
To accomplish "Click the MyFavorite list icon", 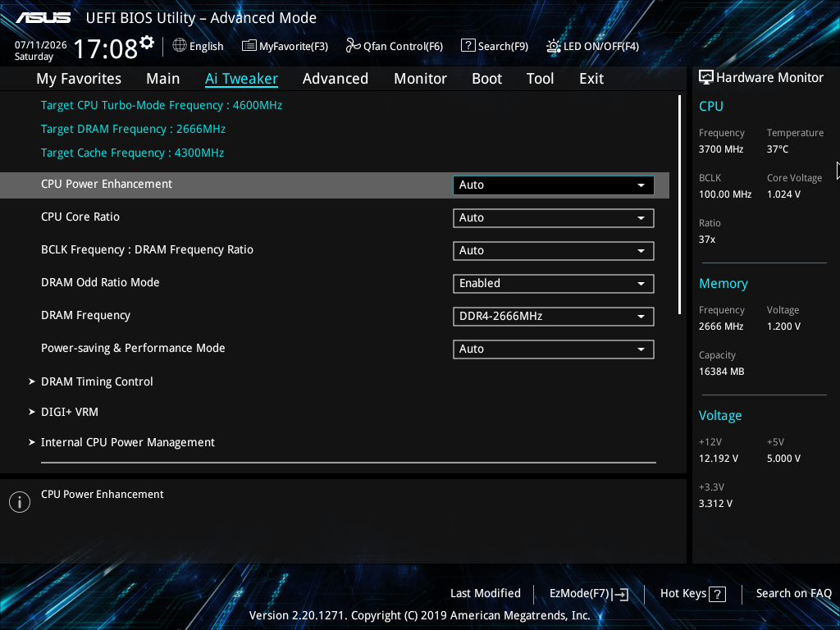I will tap(249, 46).
